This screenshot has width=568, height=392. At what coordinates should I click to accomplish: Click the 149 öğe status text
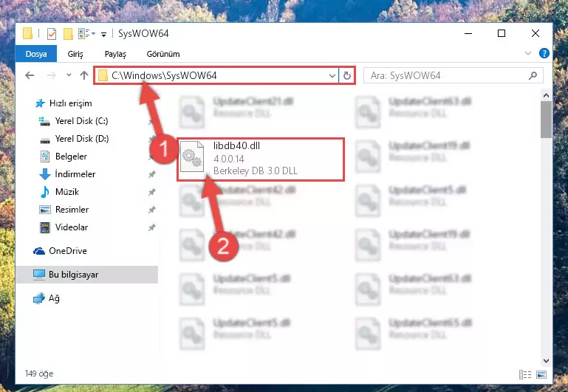(39, 374)
